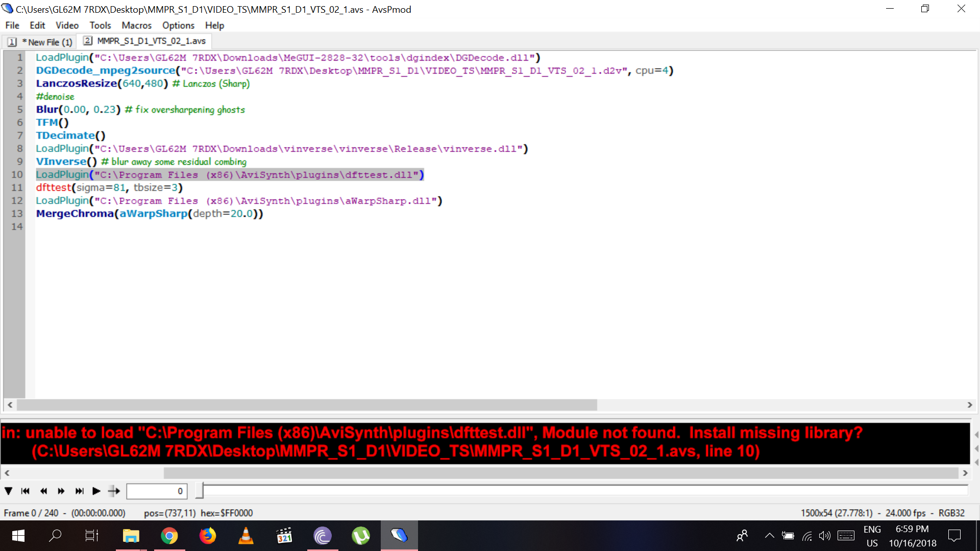Play the video preview
This screenshot has height=551, width=980.
(x=96, y=491)
